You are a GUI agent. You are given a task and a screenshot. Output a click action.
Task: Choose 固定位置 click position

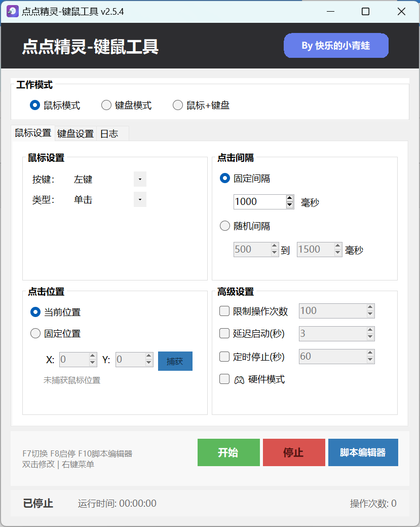pos(35,333)
